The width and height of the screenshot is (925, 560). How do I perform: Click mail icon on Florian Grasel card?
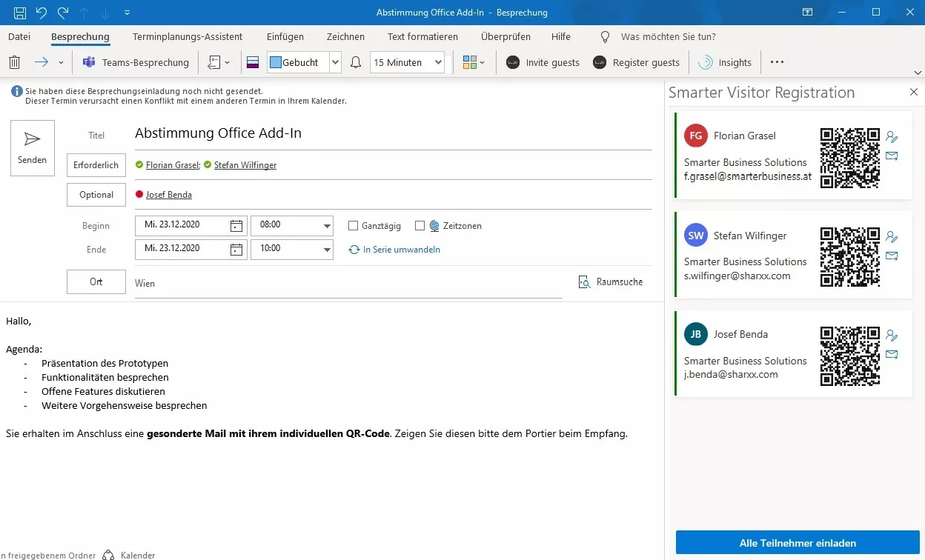892,156
